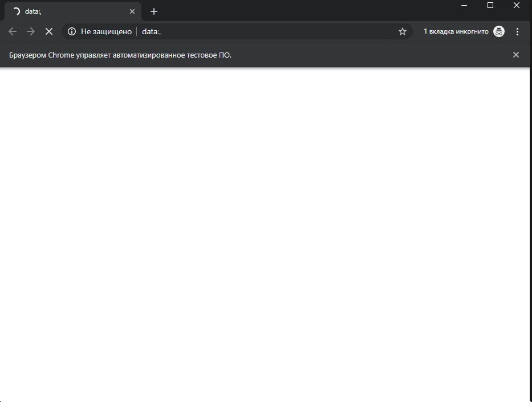532x402 pixels.
Task: Click the back navigation arrow
Action: 13,32
